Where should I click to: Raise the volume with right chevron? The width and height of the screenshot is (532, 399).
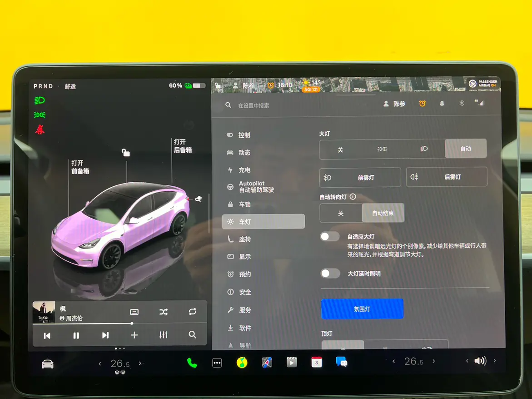(x=495, y=361)
